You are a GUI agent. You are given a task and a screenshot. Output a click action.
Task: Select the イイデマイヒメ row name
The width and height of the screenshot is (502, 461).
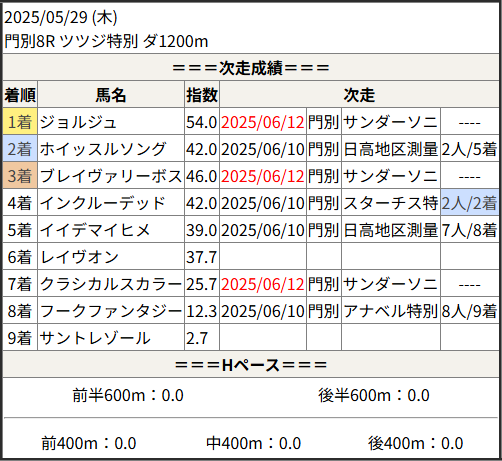[95, 230]
